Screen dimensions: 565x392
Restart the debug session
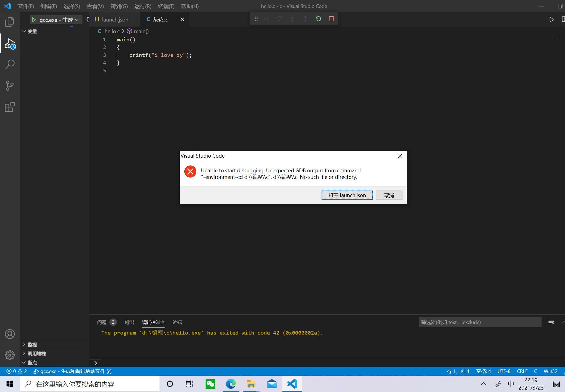[x=318, y=19]
